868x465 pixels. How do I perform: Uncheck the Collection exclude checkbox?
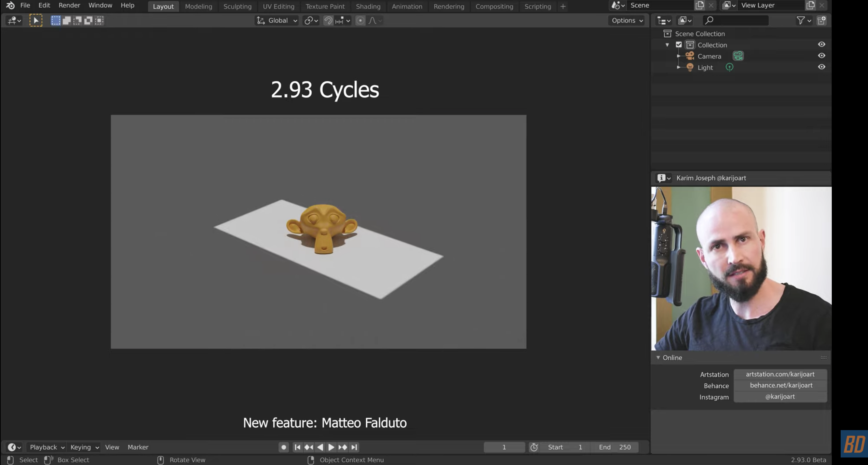[679, 45]
